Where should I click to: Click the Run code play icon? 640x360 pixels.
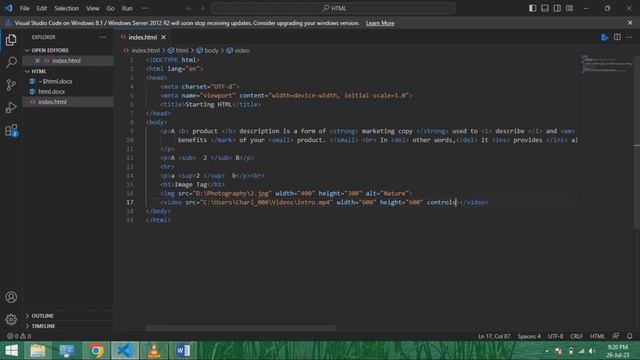pyautogui.click(x=604, y=37)
